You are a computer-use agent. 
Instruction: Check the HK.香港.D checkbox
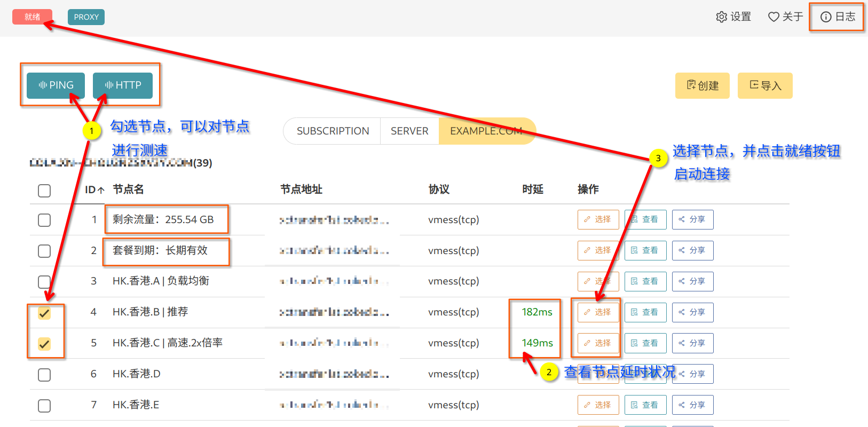44,375
